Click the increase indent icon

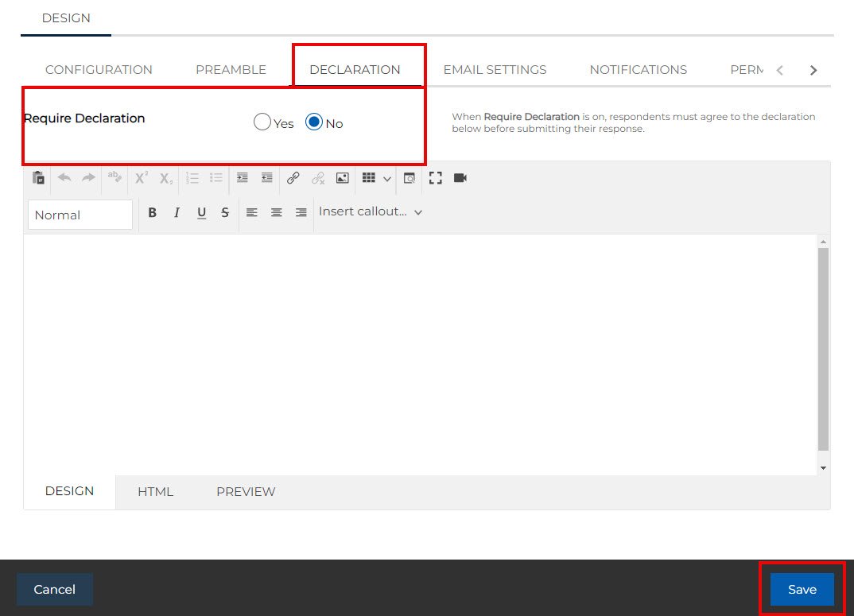point(243,178)
